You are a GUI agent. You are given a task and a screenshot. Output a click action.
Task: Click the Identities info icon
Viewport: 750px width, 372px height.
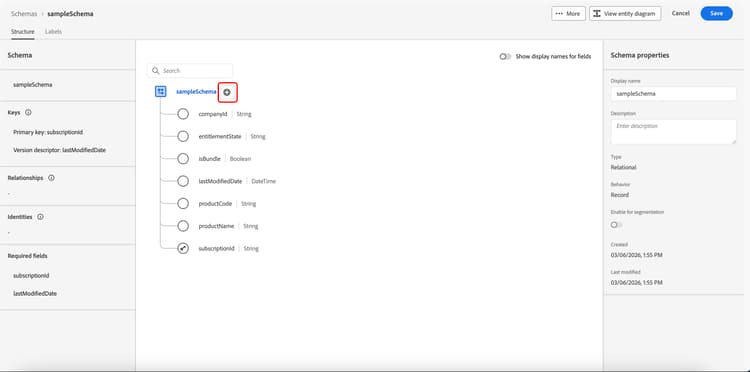click(40, 217)
